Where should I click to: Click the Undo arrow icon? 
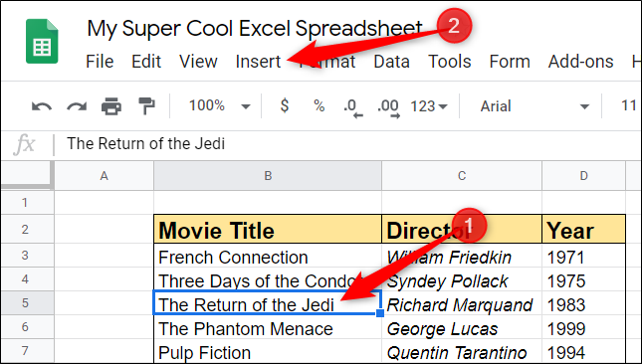point(42,107)
